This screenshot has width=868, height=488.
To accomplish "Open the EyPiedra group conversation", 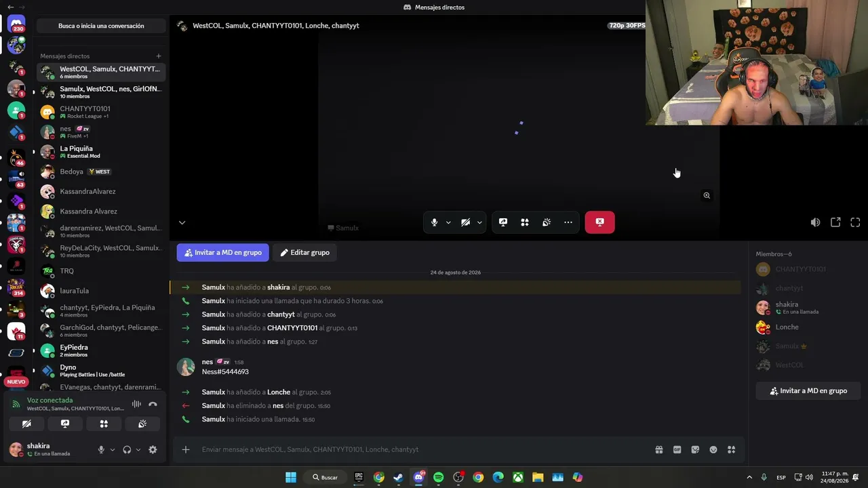I will click(x=101, y=350).
